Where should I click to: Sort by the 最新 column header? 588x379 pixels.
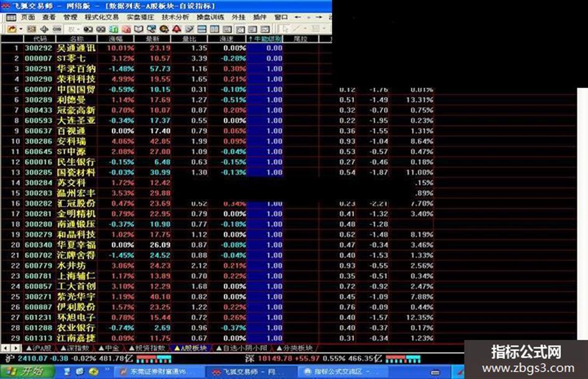pos(152,39)
